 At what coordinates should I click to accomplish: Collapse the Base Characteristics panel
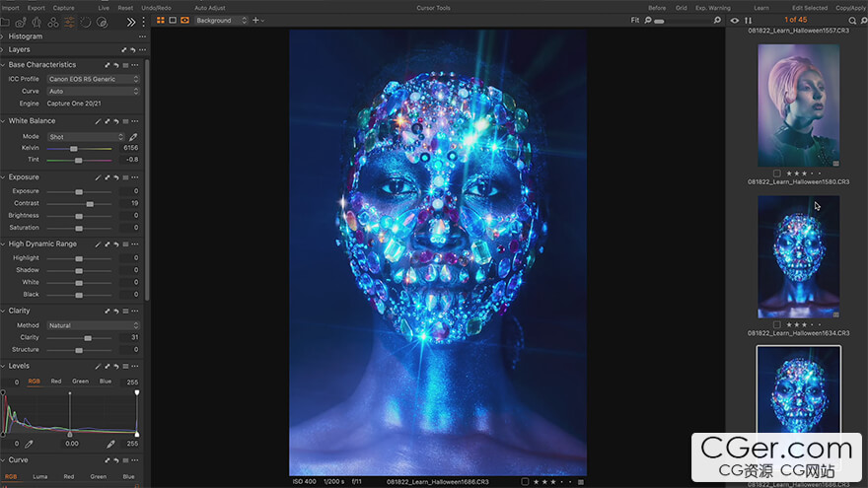[x=3, y=65]
